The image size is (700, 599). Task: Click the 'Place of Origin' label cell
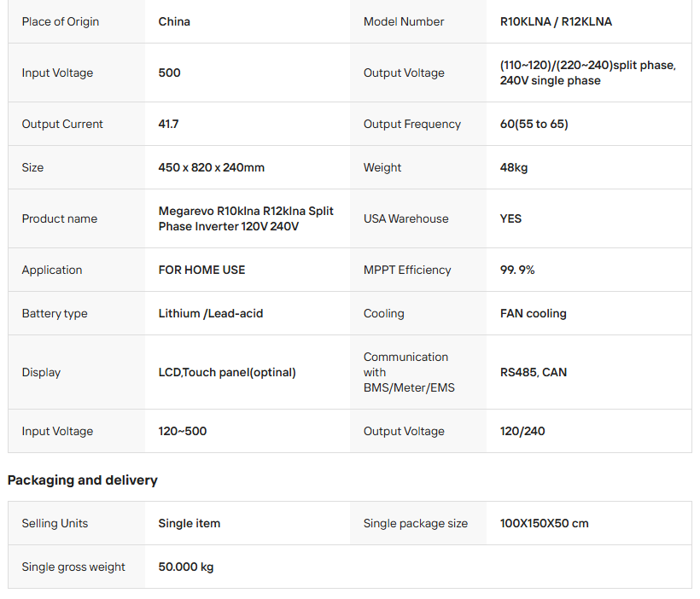(x=61, y=21)
